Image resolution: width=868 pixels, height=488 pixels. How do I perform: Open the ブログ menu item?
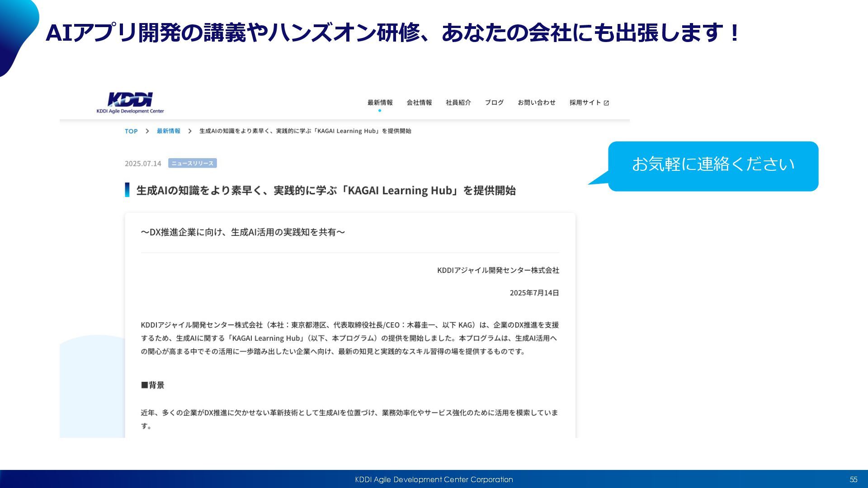pyautogui.click(x=494, y=103)
